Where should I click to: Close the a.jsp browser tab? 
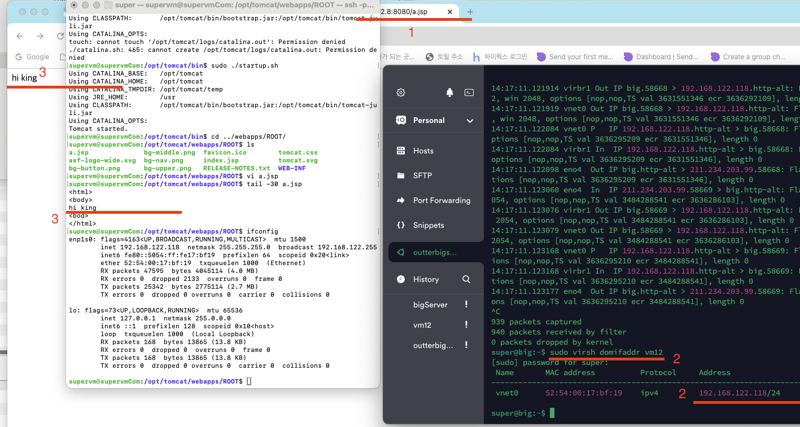pyautogui.click(x=450, y=12)
